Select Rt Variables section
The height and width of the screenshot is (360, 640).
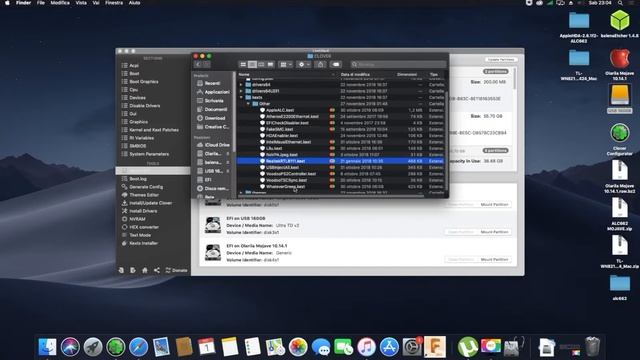click(x=141, y=138)
